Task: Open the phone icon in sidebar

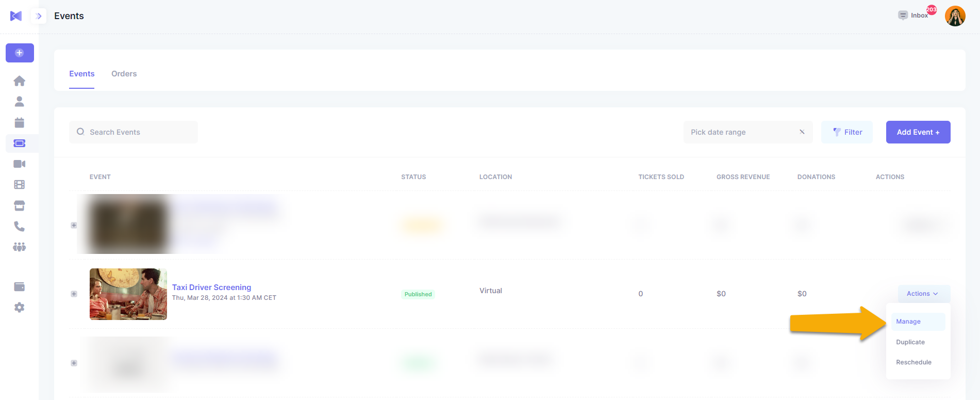Action: pyautogui.click(x=20, y=226)
